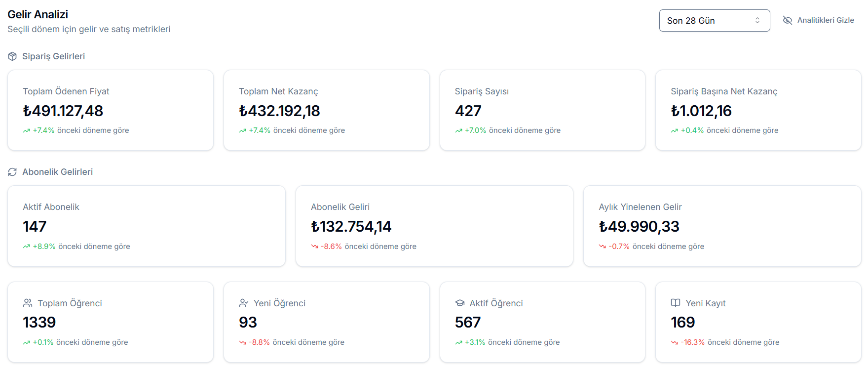Hide analytics using the Analitikleri Gizle button

825,20
